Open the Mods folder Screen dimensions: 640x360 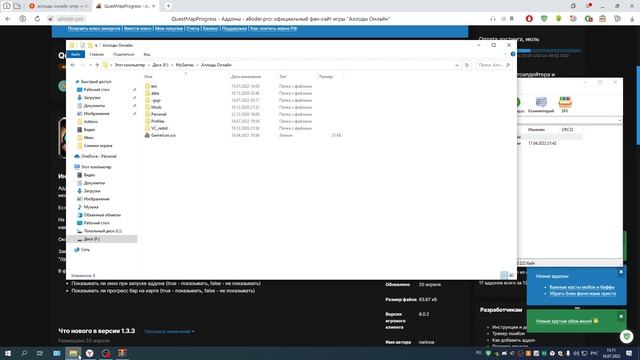click(x=156, y=107)
